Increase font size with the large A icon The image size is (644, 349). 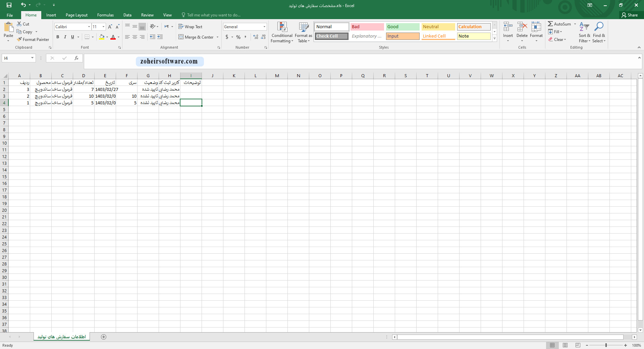pos(110,27)
